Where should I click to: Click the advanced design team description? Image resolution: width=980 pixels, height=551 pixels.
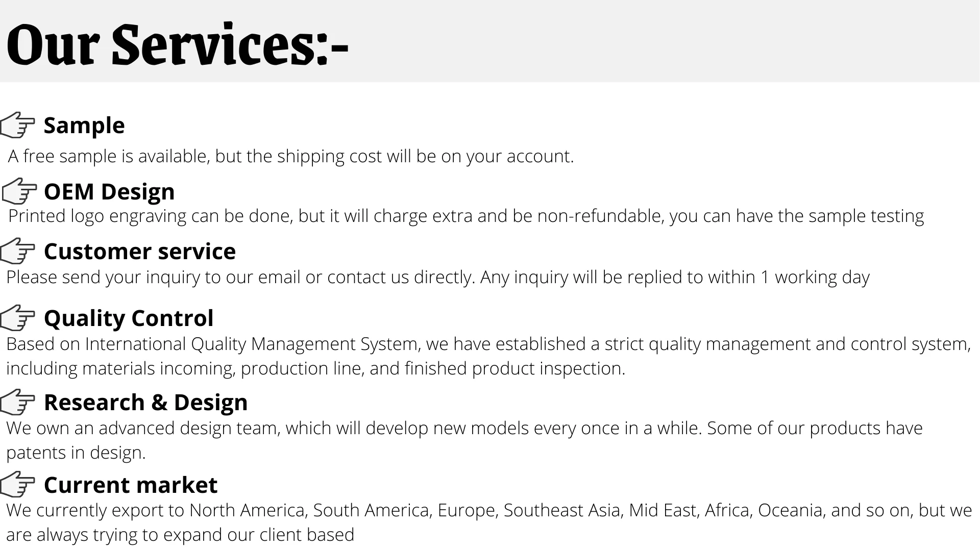(x=464, y=428)
